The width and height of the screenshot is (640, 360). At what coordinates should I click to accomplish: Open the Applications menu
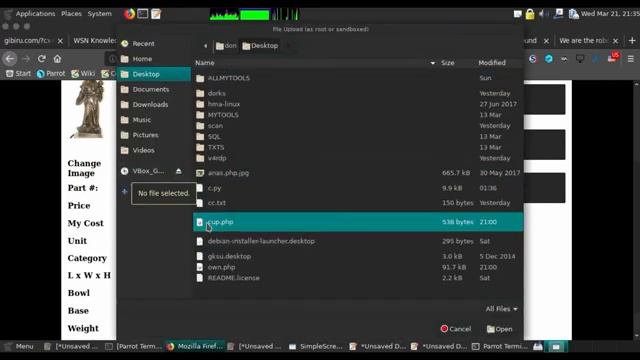35,14
